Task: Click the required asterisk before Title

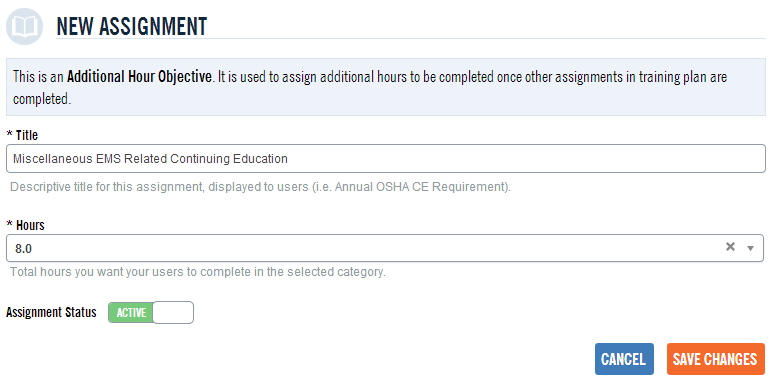Action: [x=9, y=135]
